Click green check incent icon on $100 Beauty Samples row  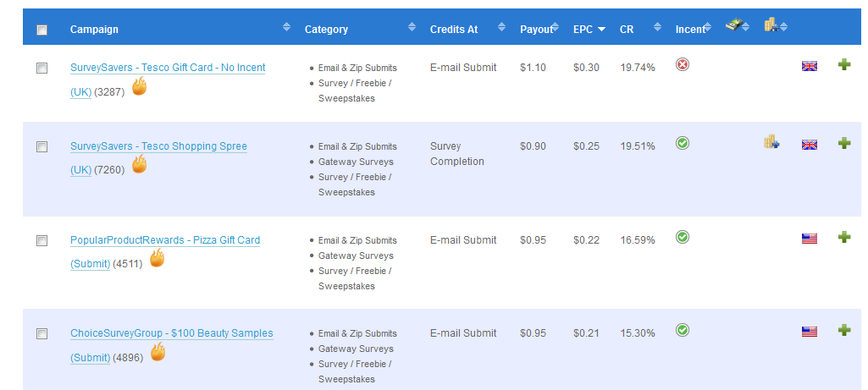(683, 330)
